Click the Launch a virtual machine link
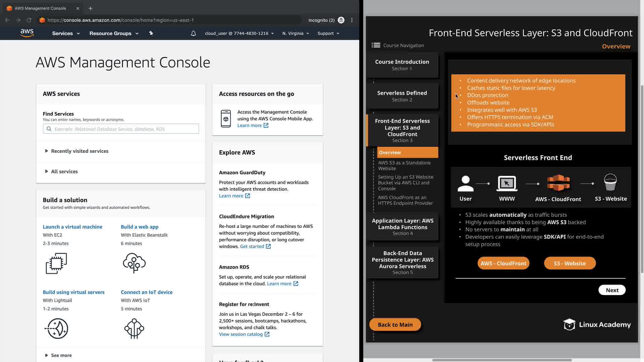This screenshot has width=644, height=362. coord(72,227)
